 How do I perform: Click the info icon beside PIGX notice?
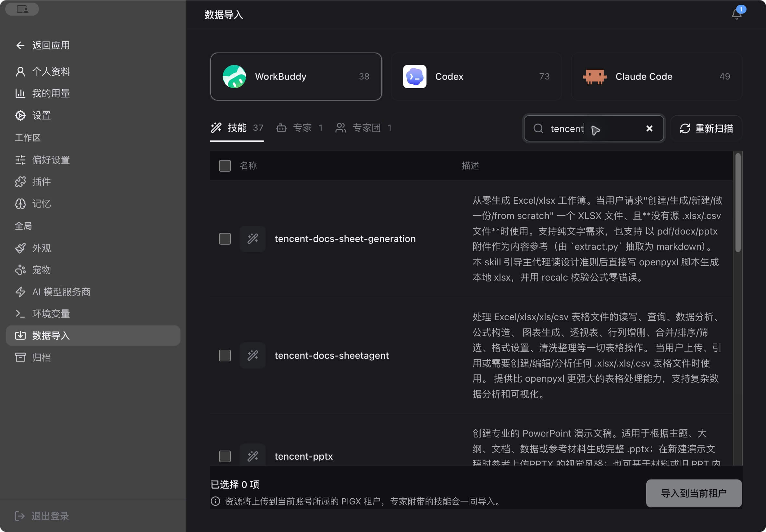point(215,501)
